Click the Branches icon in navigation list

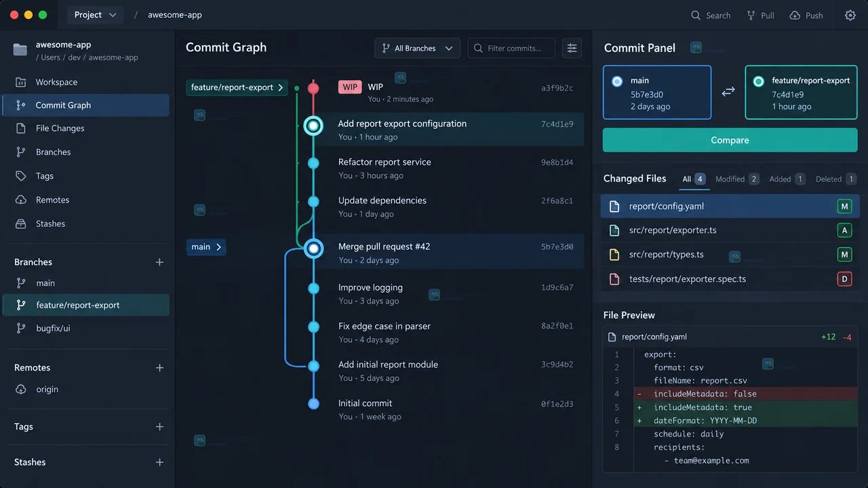[x=20, y=152]
